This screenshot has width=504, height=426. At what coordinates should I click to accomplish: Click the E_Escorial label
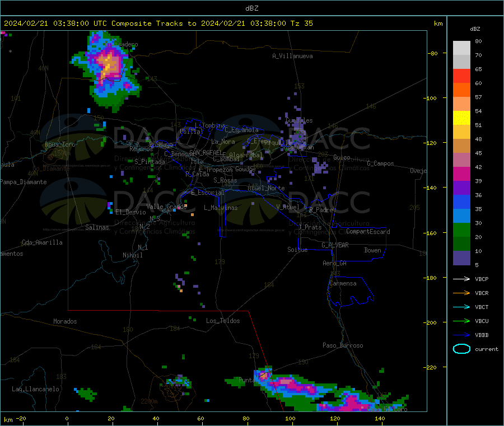[208, 193]
